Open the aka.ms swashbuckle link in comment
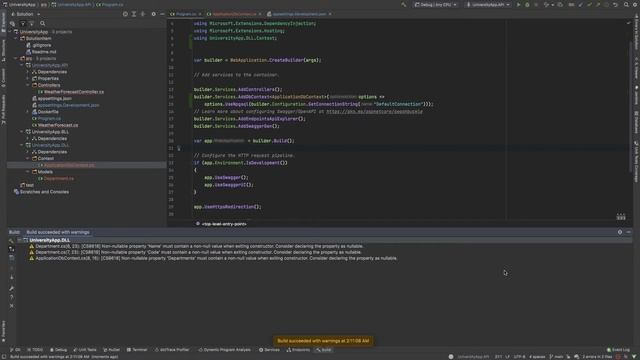The image size is (640, 360). tap(374, 111)
